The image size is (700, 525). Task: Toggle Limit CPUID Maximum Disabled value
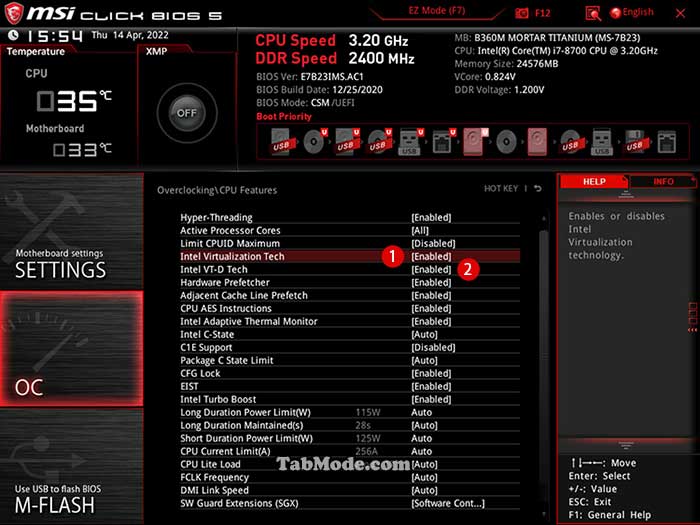(433, 243)
